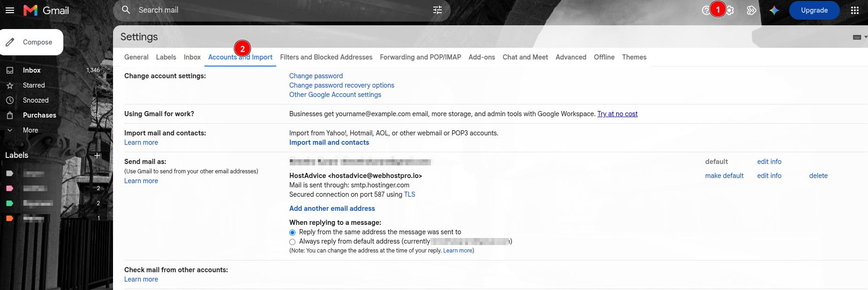Open the main menu hamburger icon
The width and height of the screenshot is (868, 290).
click(10, 10)
